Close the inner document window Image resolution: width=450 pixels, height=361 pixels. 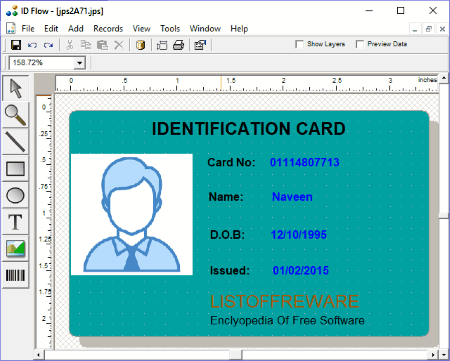(442, 29)
